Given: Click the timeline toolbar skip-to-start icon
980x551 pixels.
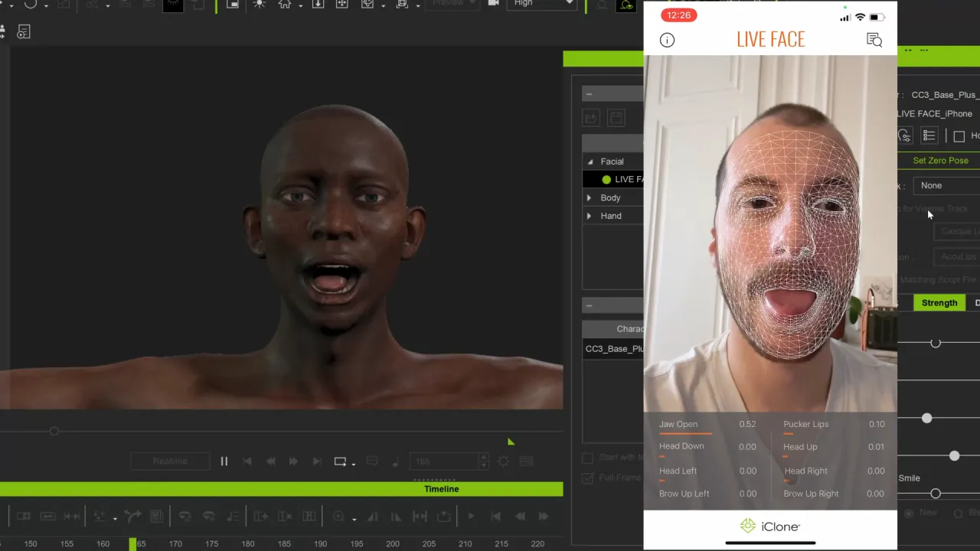Looking at the screenshot, I should pos(495,517).
